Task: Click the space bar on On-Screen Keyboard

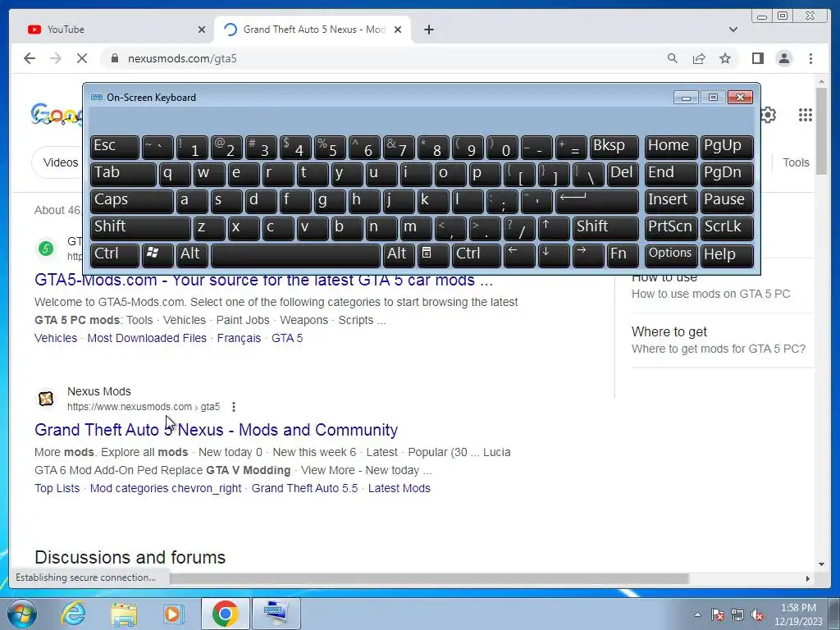Action: pos(295,255)
